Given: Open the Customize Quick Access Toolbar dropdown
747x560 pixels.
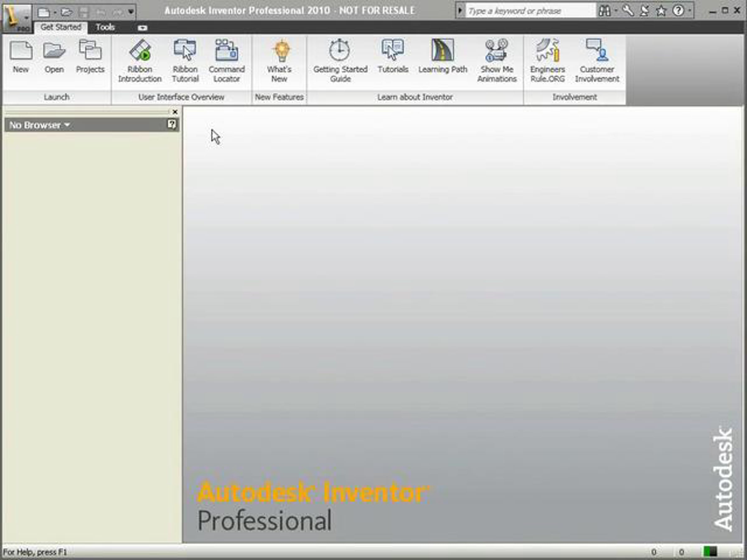Looking at the screenshot, I should click(x=131, y=12).
